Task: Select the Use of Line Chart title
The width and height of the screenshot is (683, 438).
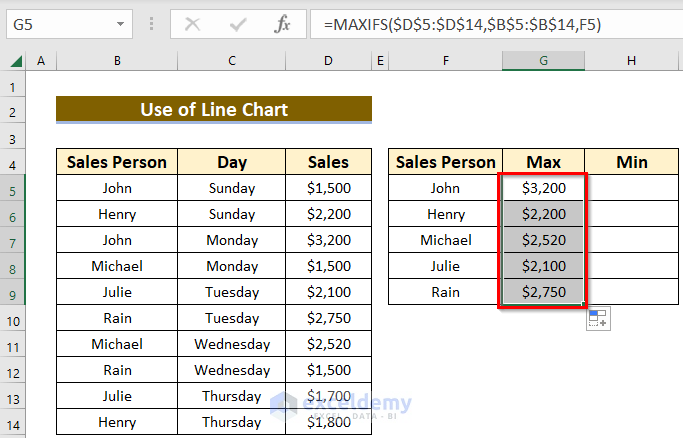Action: coord(213,110)
